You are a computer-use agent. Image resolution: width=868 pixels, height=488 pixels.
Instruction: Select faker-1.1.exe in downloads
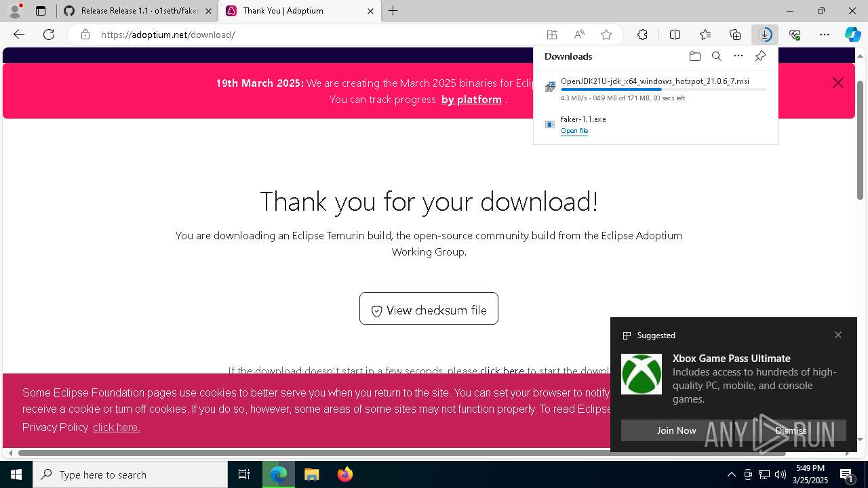point(583,119)
